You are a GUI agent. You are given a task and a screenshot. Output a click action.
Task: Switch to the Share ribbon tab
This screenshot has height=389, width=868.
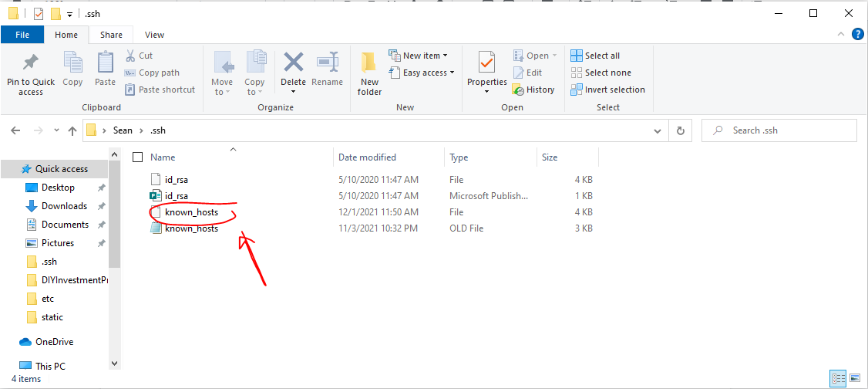point(111,35)
